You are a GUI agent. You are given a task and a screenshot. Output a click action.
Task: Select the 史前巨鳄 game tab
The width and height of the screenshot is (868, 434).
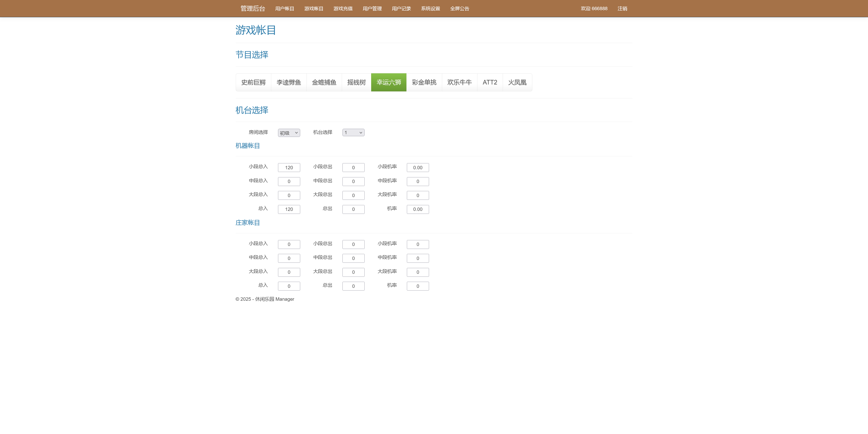(x=253, y=82)
